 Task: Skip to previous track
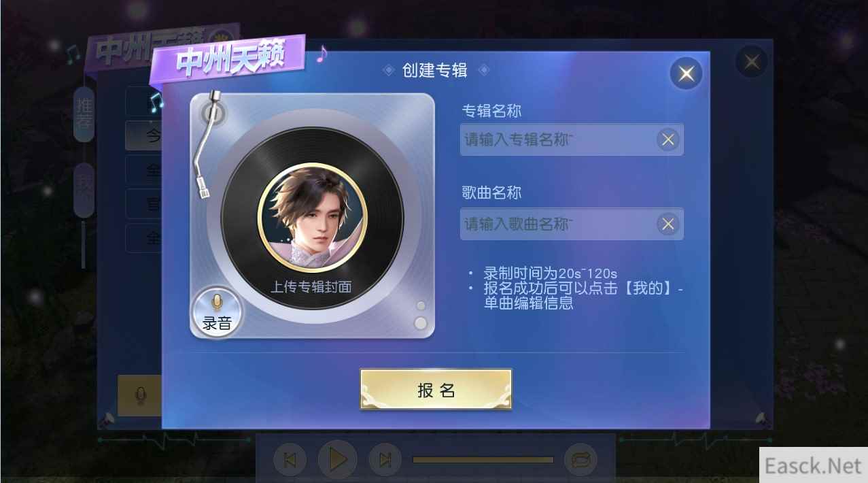point(290,461)
